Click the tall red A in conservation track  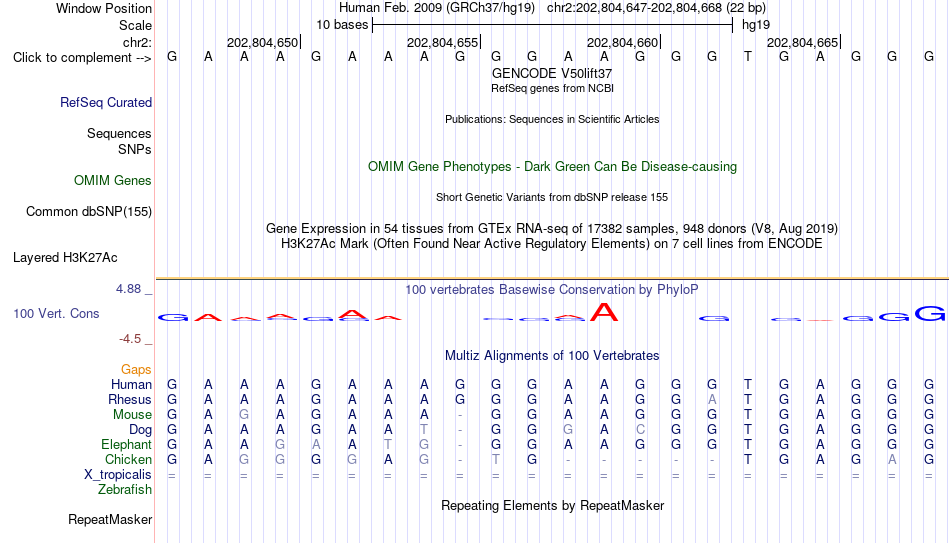604,312
